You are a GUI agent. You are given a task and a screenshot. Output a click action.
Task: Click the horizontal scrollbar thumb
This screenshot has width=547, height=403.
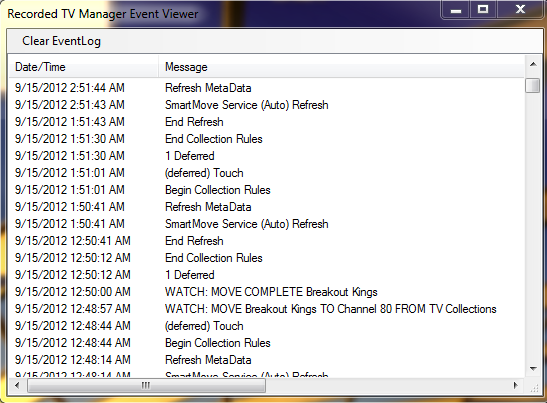pyautogui.click(x=146, y=385)
